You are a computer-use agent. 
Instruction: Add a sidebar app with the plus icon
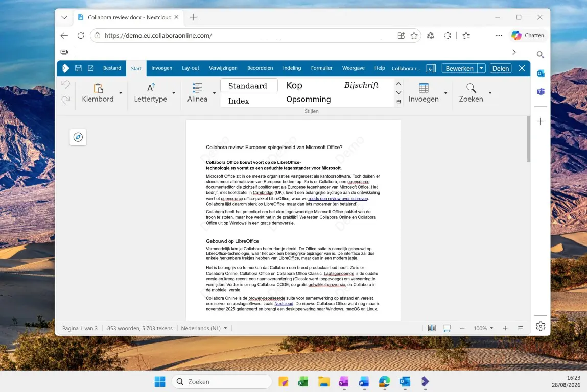tap(540, 121)
